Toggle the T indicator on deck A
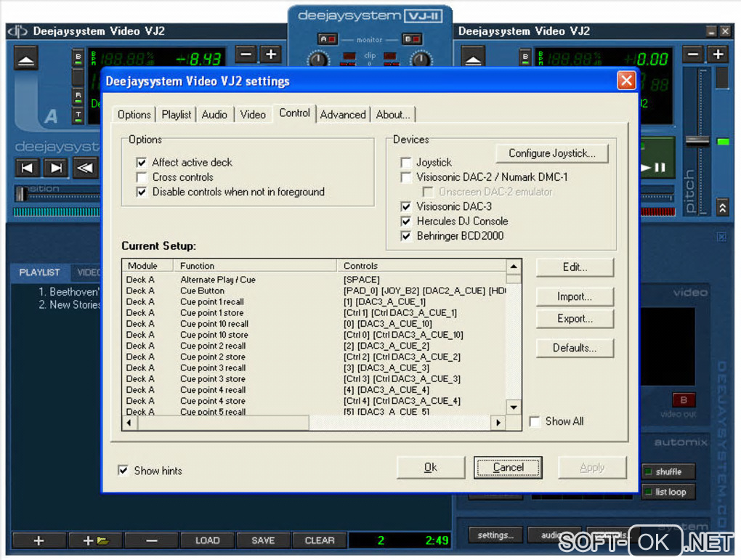The image size is (741, 560). [78, 115]
